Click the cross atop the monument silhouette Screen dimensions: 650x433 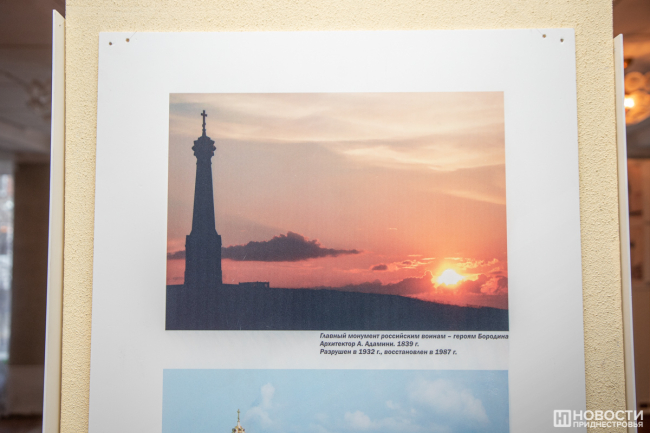pos(204,119)
